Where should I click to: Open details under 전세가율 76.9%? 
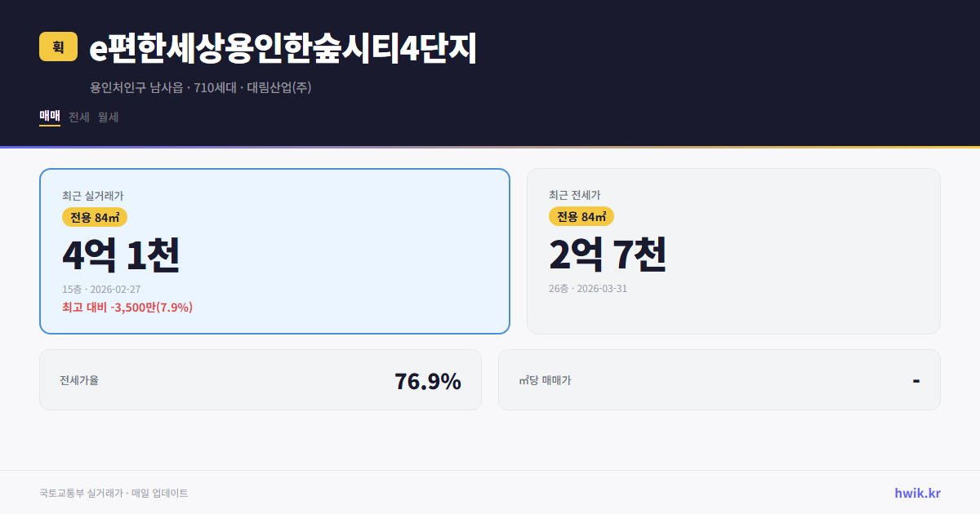pos(261,379)
